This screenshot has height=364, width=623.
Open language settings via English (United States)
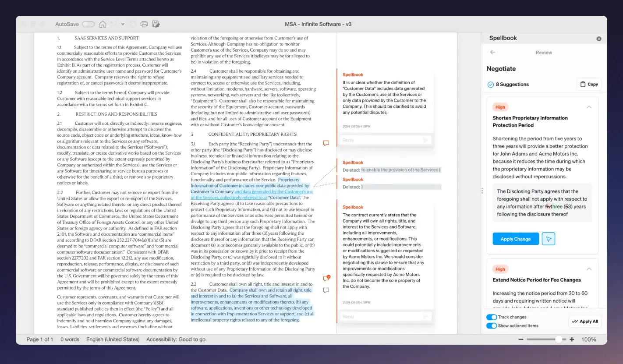(114, 339)
